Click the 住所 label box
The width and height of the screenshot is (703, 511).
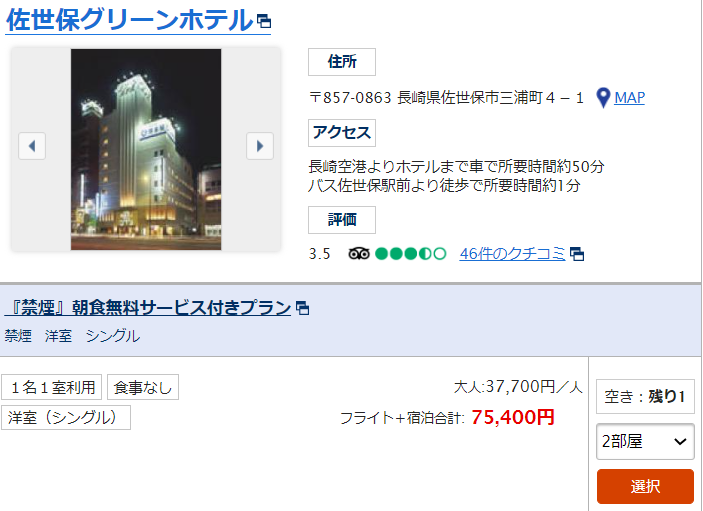point(342,62)
